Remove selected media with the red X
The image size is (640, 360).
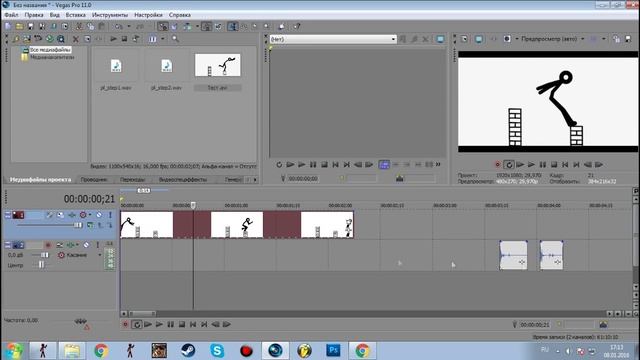click(x=76, y=39)
